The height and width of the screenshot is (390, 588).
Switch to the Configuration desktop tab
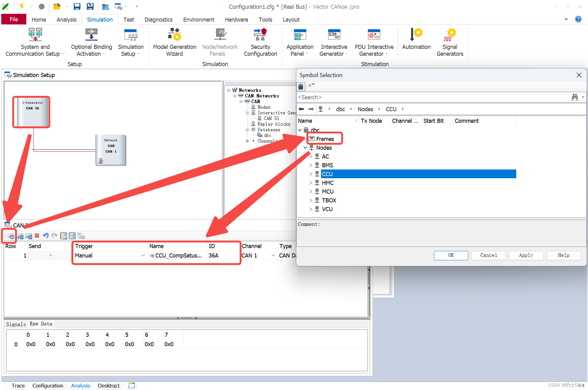48,386
